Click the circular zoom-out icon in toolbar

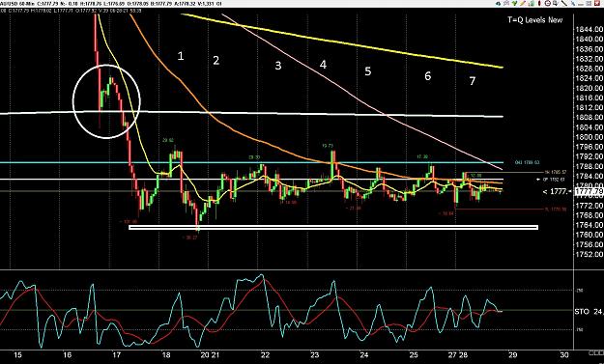point(548,4)
